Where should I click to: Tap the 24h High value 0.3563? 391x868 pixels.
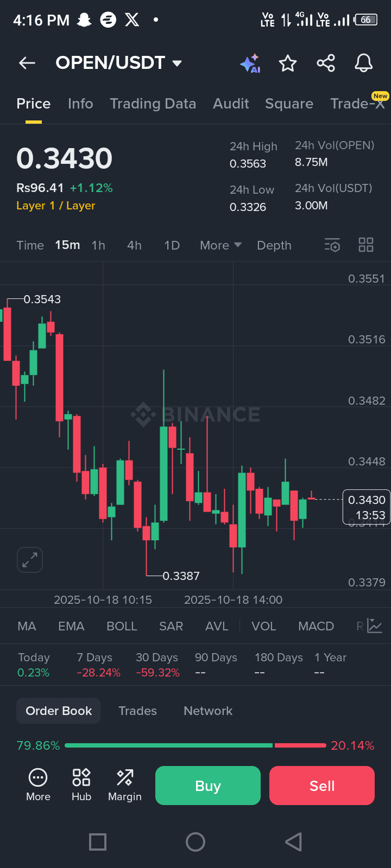tap(248, 164)
